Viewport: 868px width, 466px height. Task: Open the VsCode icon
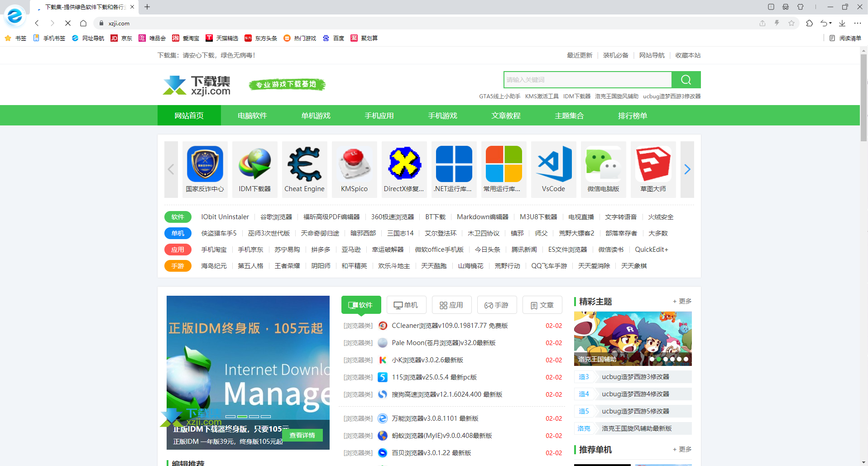coord(553,164)
